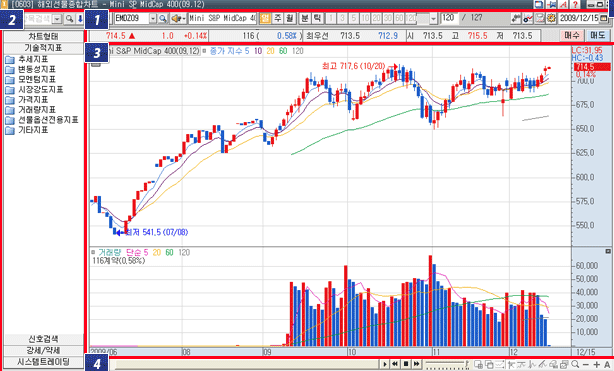This screenshot has width=614, height=371.
Task: Click the tools icon left of the chart-line icon
Action: (516, 18)
